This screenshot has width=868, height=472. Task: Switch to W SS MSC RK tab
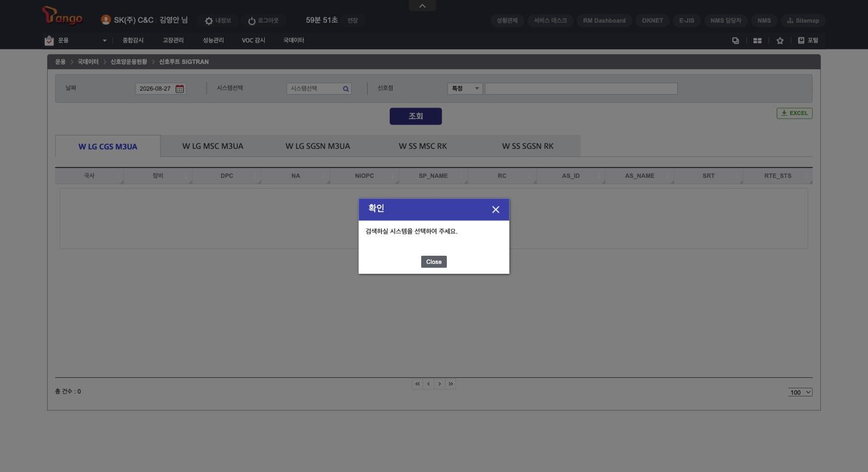pos(423,146)
